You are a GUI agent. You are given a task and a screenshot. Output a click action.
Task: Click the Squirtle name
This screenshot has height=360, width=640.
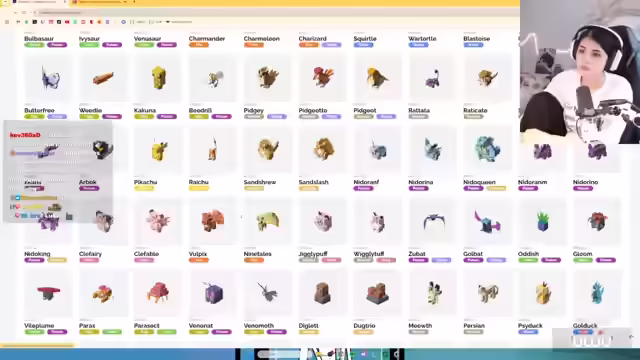click(x=365, y=38)
